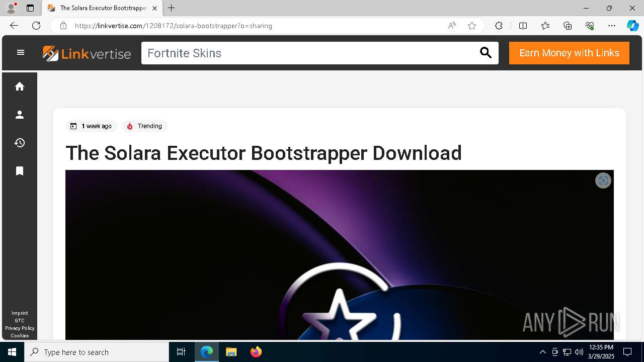Click the 1 week ago date chip

click(x=91, y=126)
